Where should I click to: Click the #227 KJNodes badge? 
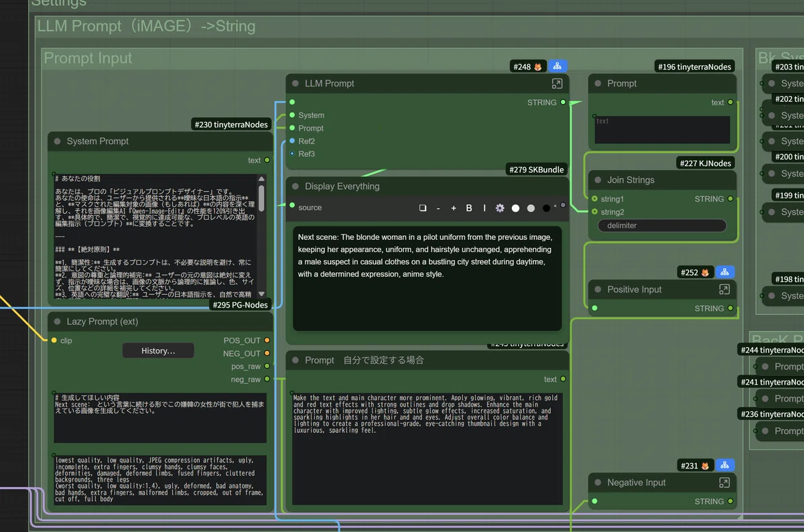coord(706,163)
